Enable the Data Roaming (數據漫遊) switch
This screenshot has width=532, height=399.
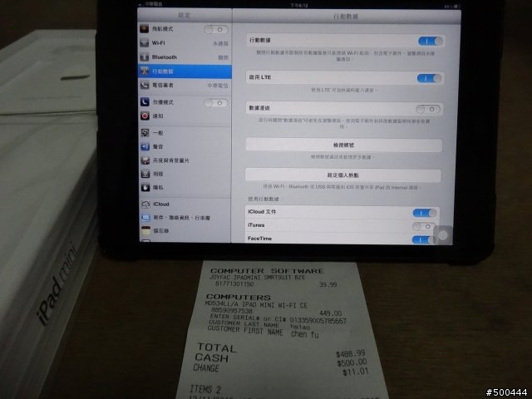tap(428, 109)
